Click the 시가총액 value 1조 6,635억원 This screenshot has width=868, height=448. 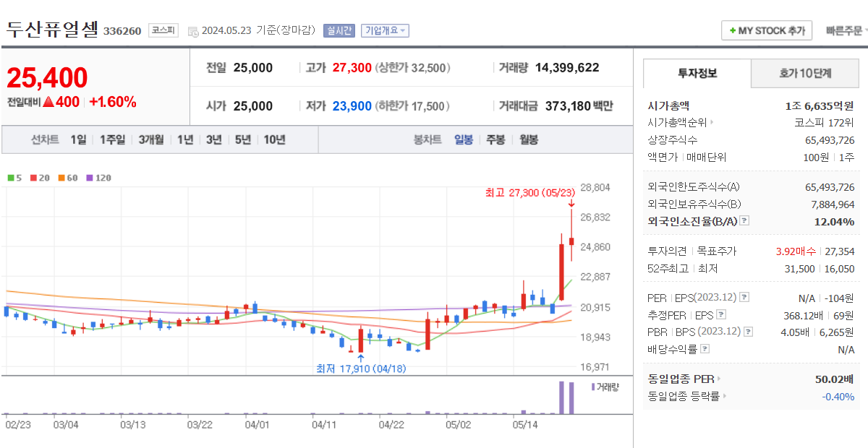coord(819,105)
